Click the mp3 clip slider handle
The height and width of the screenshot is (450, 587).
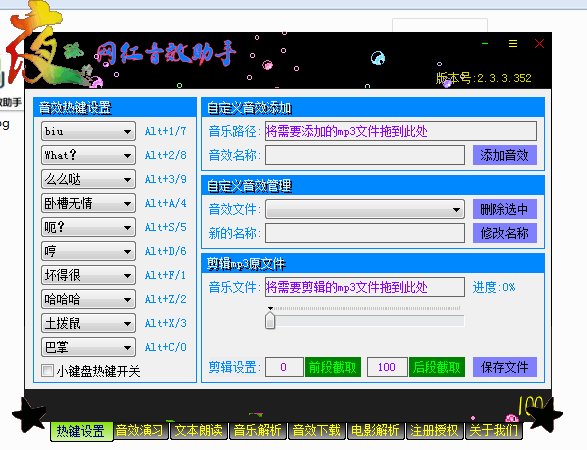point(270,320)
